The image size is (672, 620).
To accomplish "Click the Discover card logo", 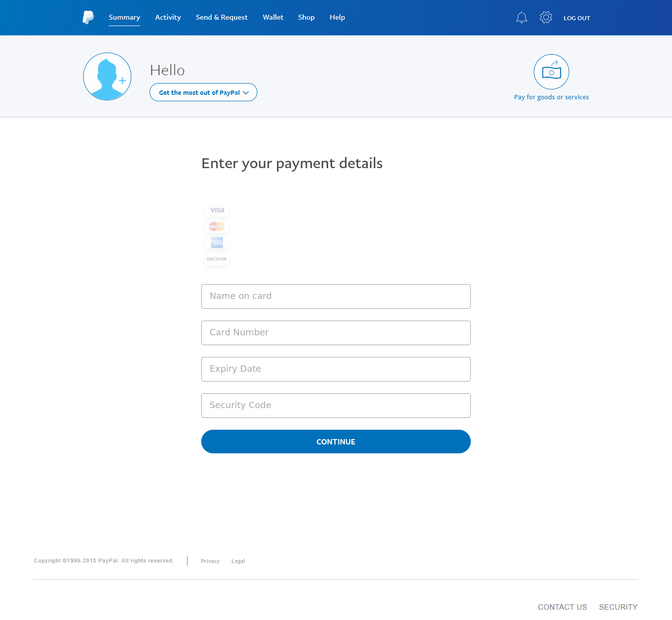I will 217,259.
